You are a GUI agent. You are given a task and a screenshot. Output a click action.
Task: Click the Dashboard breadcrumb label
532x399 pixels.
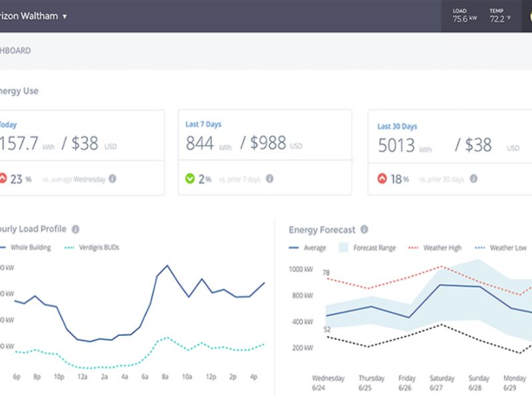[x=15, y=51]
